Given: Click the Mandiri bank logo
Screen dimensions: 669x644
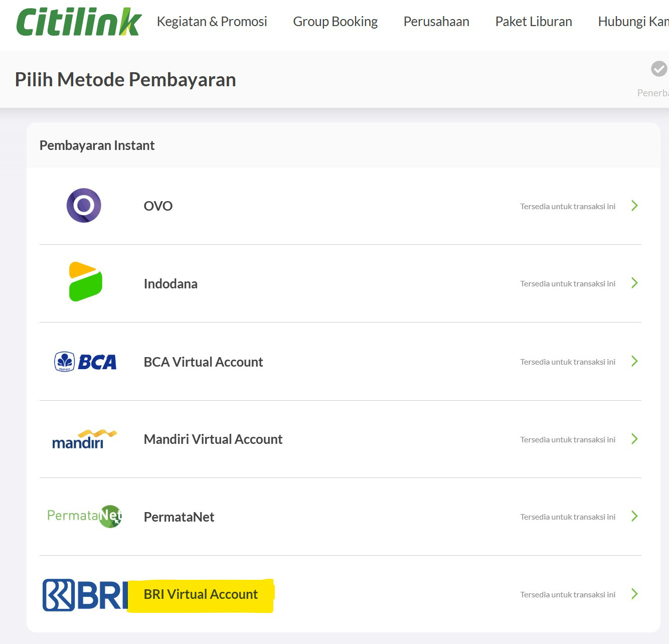Looking at the screenshot, I should (x=84, y=439).
